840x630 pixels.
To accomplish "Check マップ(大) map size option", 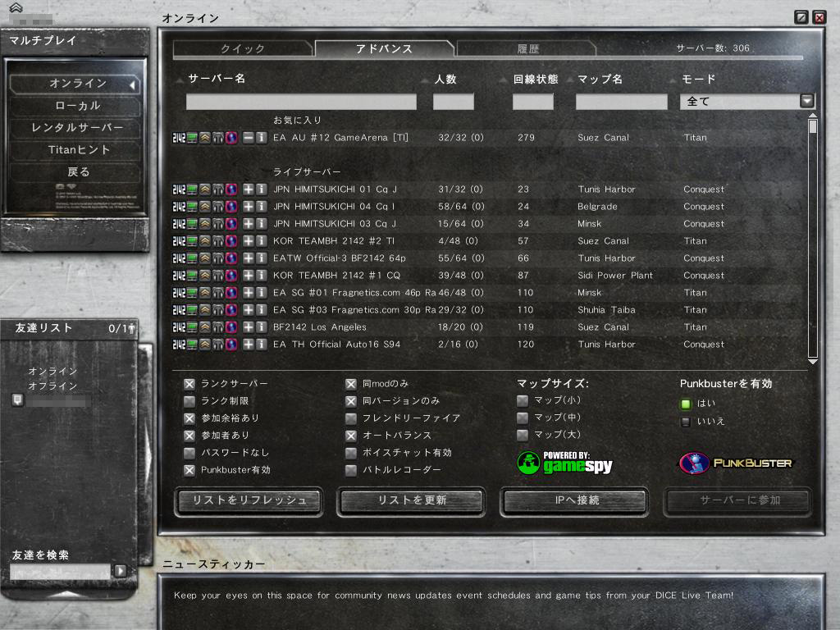I will click(523, 435).
